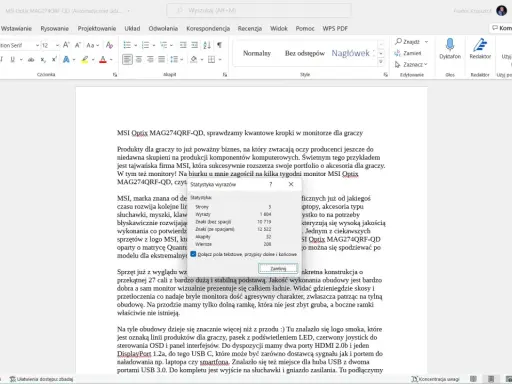Shrink font size with smaller A icon
Viewport: 512px width, 384px height.
78,45
